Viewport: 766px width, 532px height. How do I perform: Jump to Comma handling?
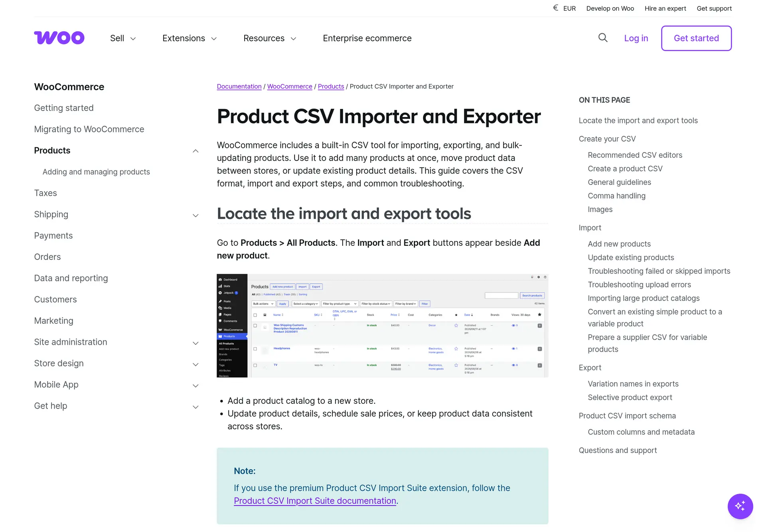pos(616,196)
